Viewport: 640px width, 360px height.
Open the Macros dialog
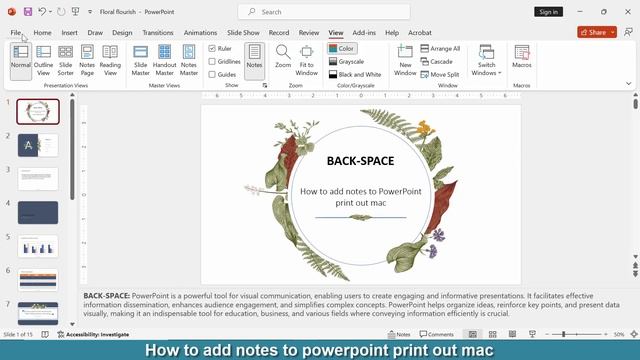pos(522,57)
